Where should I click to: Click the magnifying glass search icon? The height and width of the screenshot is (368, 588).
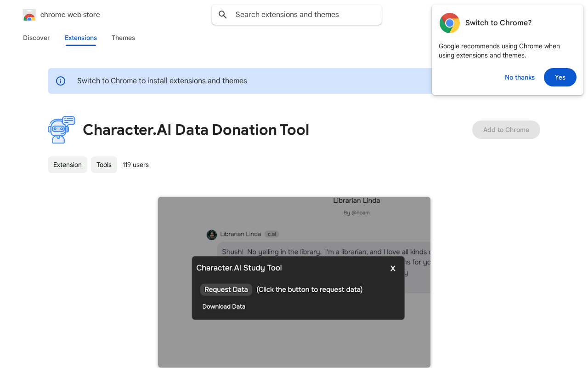coord(223,15)
